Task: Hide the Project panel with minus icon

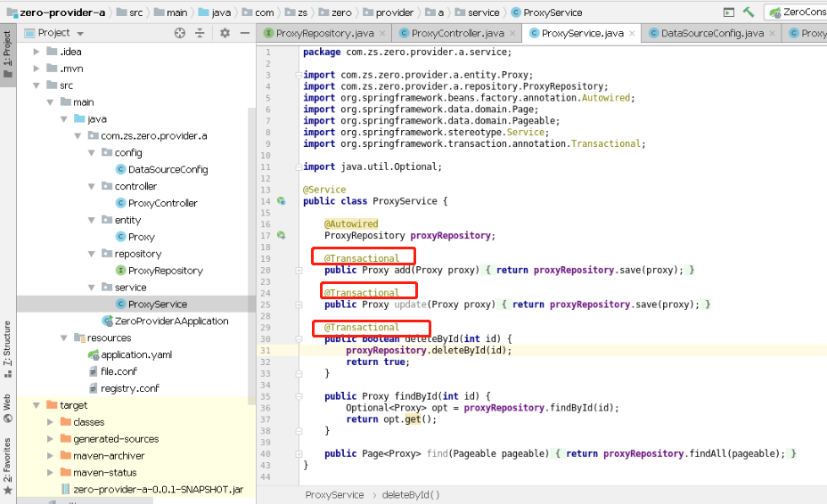Action: [x=245, y=33]
